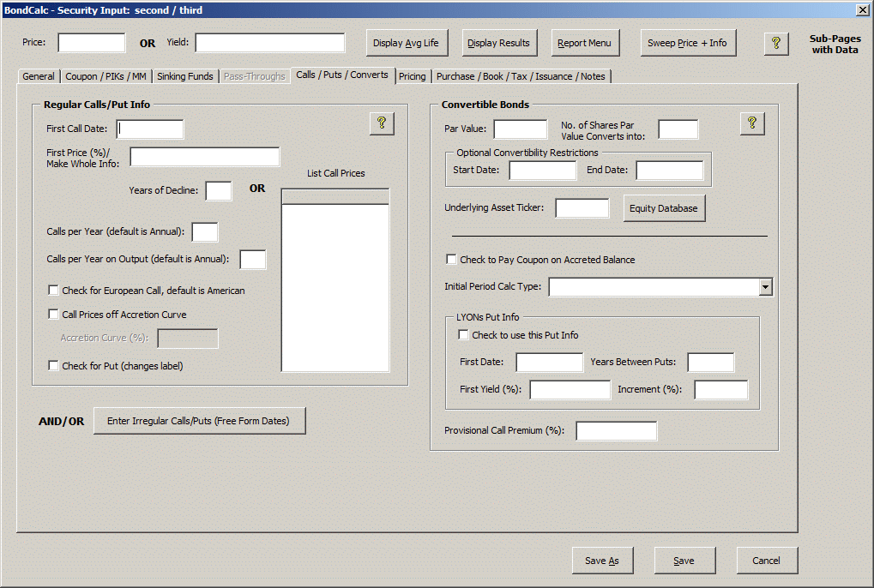Viewport: 874px width, 588px height.
Task: Select the Purchase / Book / Tax tab
Action: click(521, 76)
